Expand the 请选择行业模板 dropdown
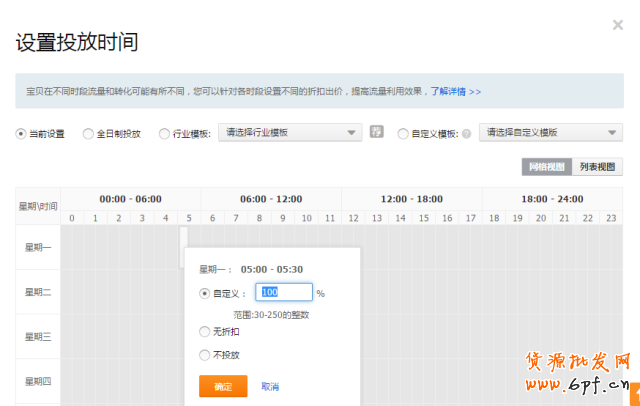This screenshot has height=406, width=640. (290, 132)
